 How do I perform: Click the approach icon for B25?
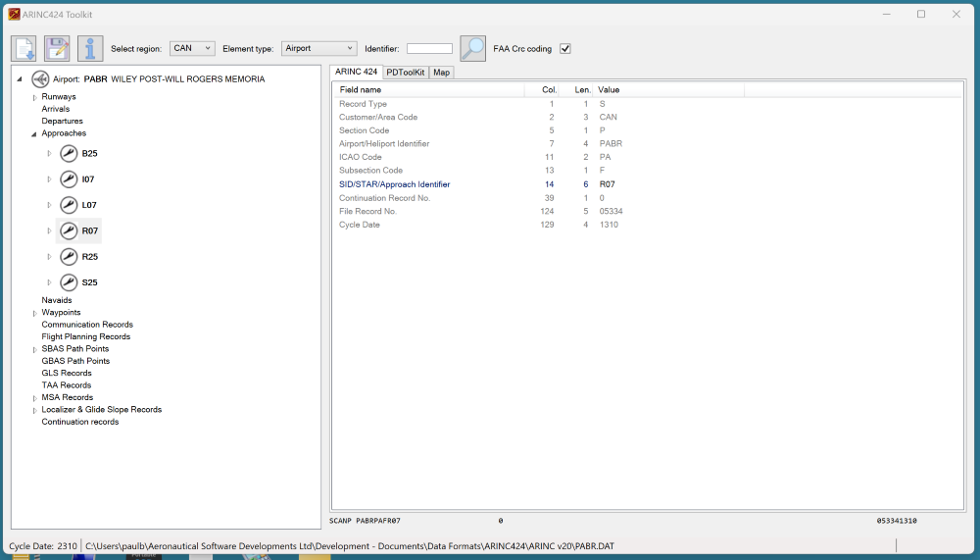(x=69, y=153)
